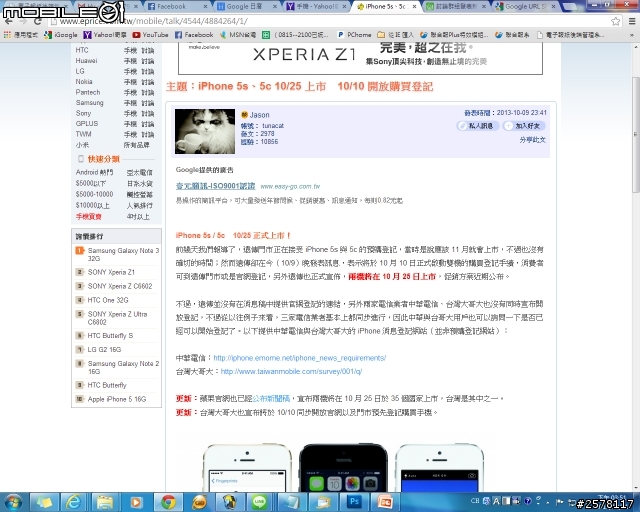Open Windows Explorer from the taskbar
Screen dimensions: 640x512
[104, 502]
